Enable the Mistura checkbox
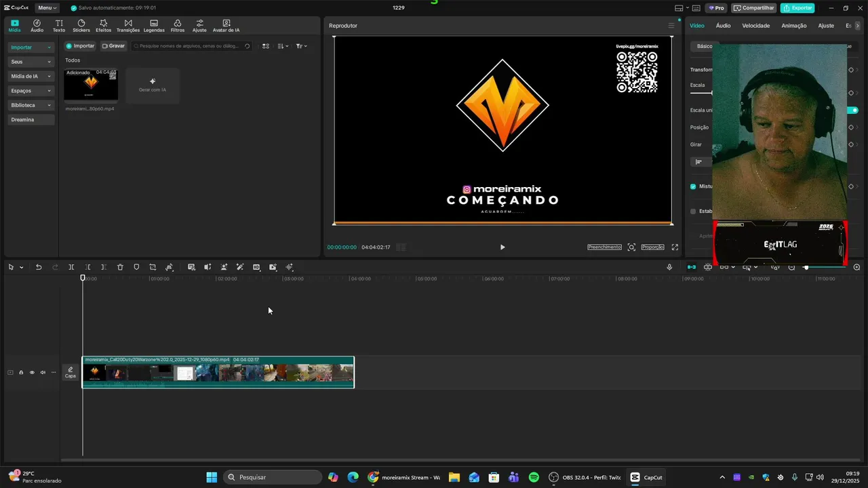868x488 pixels. point(693,186)
